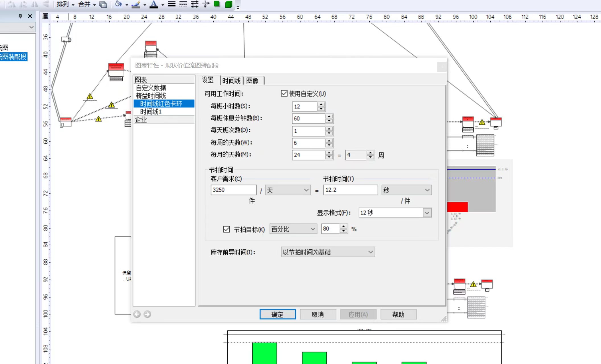
Task: Switch to the 时间线 tab
Action: 231,81
